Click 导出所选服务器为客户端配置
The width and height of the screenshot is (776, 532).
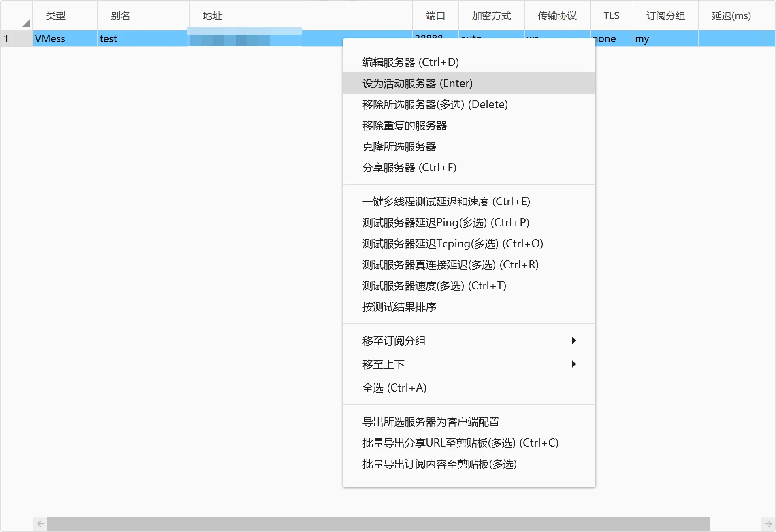(x=431, y=422)
